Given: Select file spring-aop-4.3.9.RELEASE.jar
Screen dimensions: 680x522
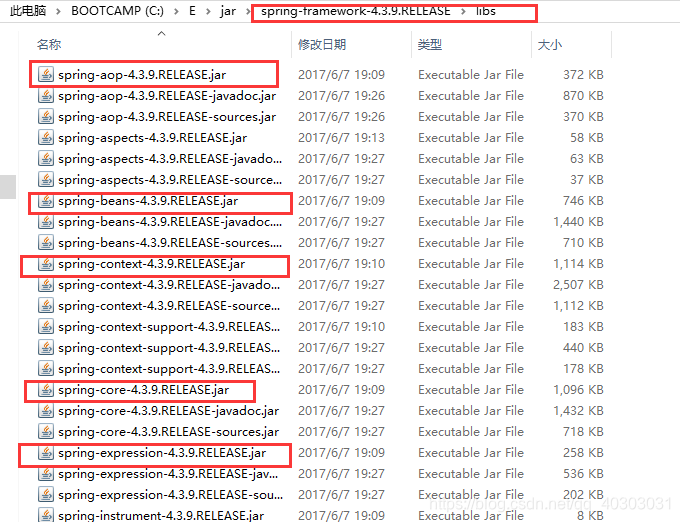Looking at the screenshot, I should point(142,75).
